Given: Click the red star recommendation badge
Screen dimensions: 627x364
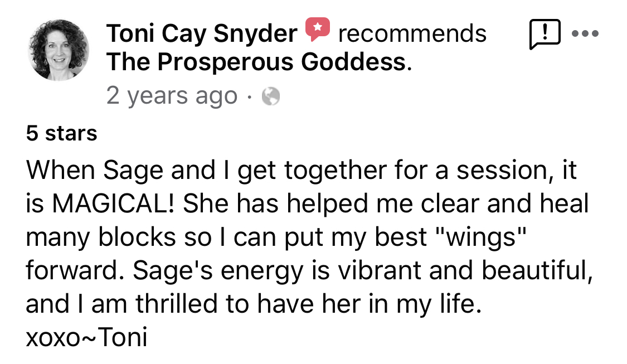Looking at the screenshot, I should pyautogui.click(x=318, y=30).
